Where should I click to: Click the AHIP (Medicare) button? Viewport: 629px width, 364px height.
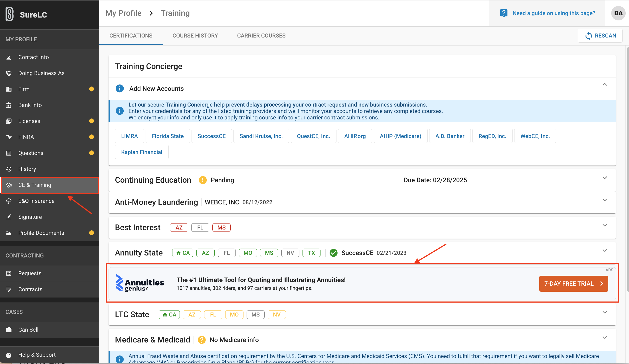point(401,136)
